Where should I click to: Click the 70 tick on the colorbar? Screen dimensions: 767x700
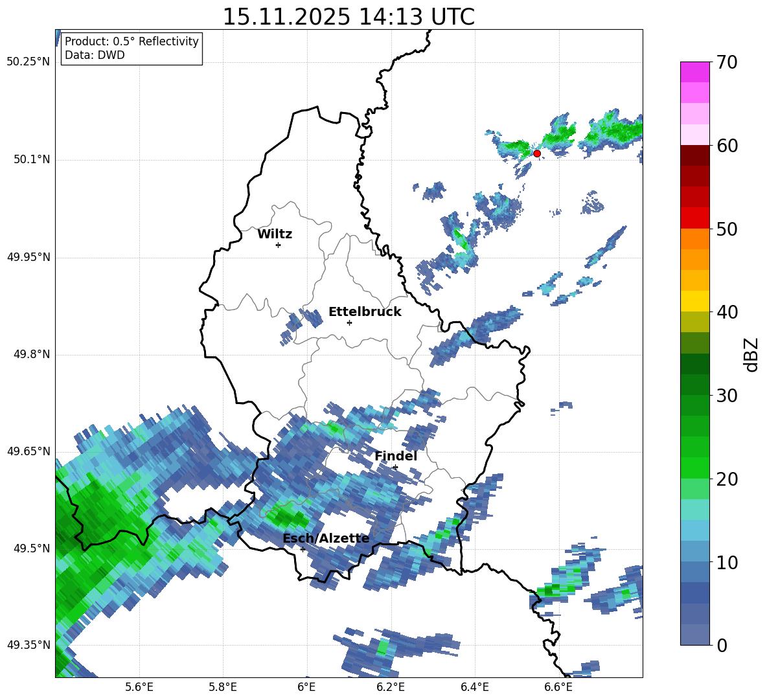point(727,63)
